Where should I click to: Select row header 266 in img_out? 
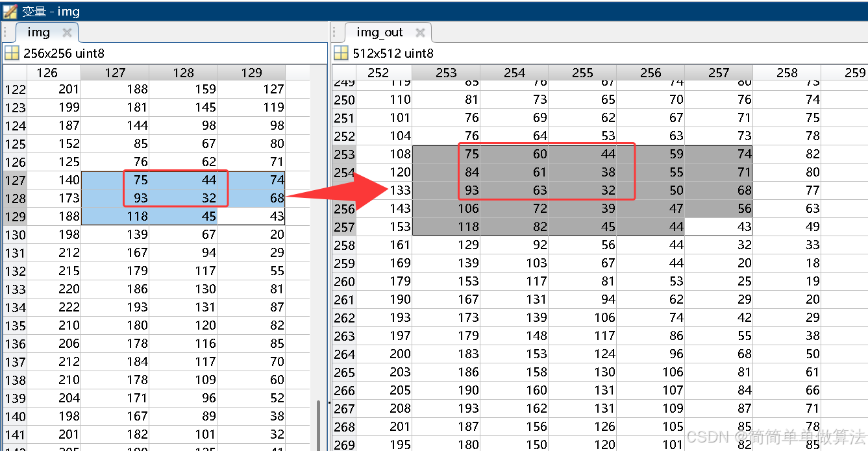[344, 390]
